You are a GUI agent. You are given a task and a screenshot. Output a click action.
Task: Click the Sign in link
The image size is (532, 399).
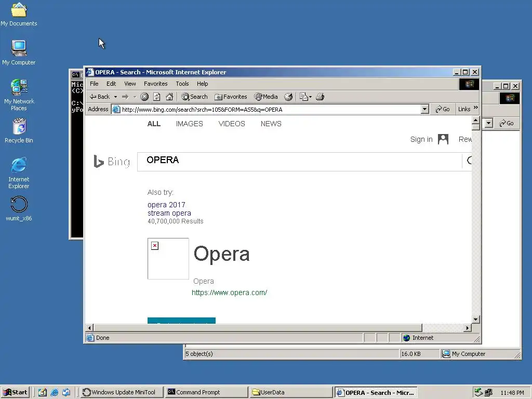pyautogui.click(x=421, y=139)
